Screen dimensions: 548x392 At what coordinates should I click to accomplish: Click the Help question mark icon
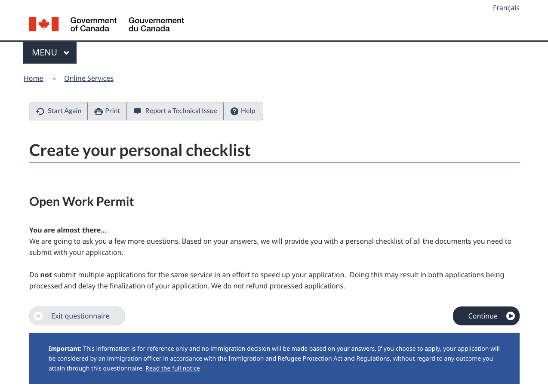(x=234, y=111)
